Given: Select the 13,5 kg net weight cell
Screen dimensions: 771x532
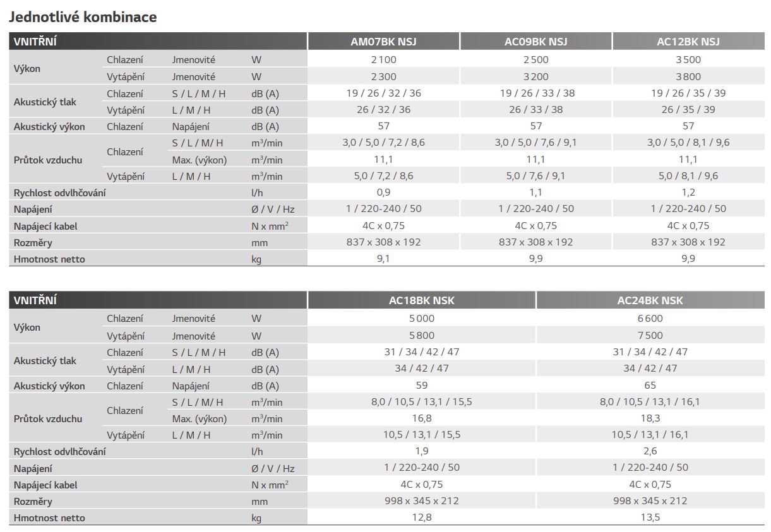Looking at the screenshot, I should tap(650, 517).
